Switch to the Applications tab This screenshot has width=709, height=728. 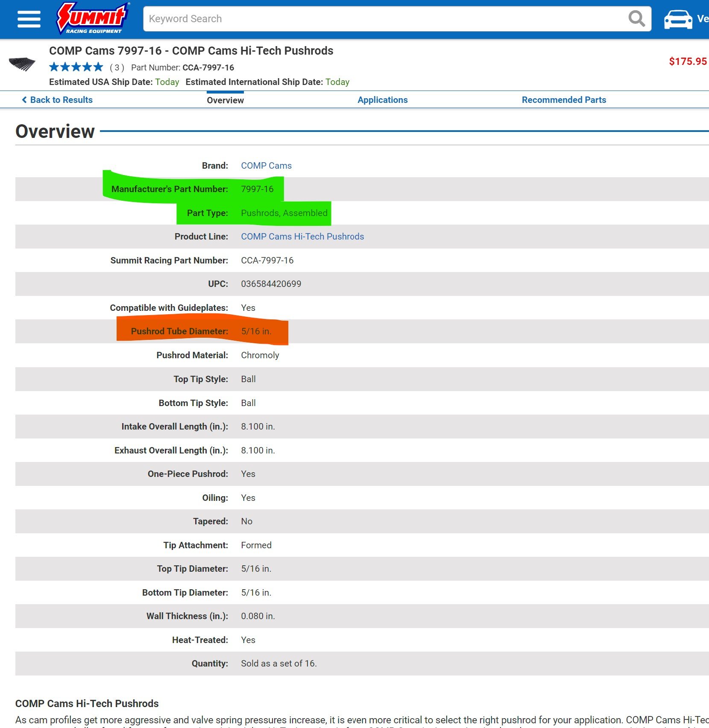pos(382,100)
